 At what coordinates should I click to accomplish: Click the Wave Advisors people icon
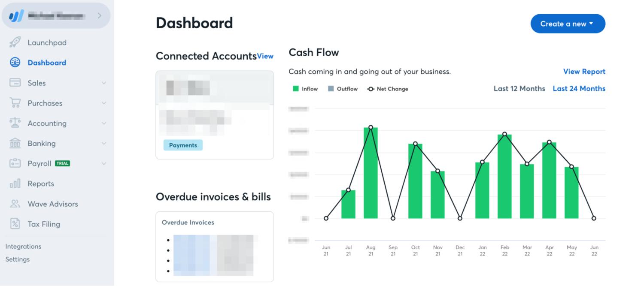point(15,204)
